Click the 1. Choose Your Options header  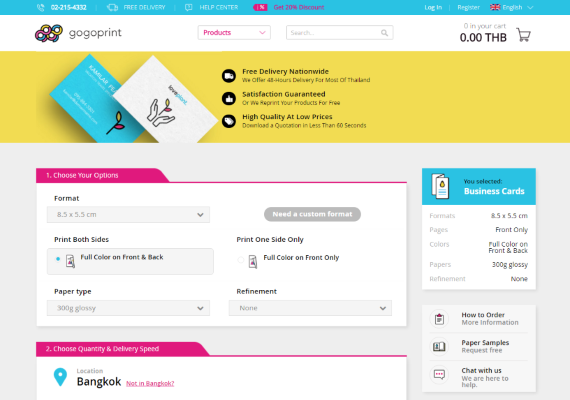pos(82,175)
